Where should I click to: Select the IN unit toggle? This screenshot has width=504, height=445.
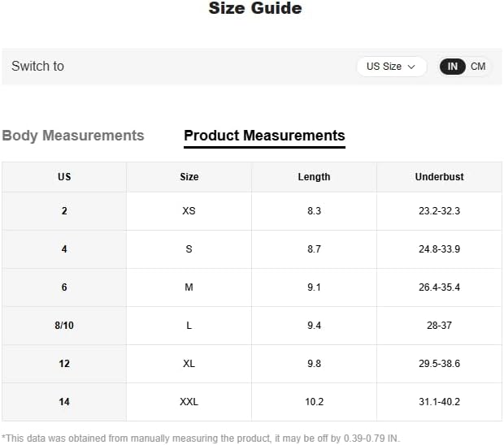[x=452, y=67]
